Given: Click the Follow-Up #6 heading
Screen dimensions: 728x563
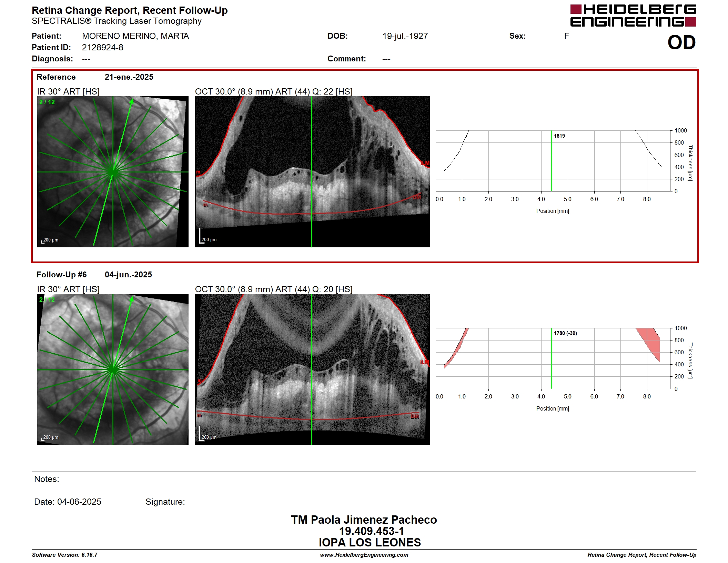Looking at the screenshot, I should coord(62,275).
